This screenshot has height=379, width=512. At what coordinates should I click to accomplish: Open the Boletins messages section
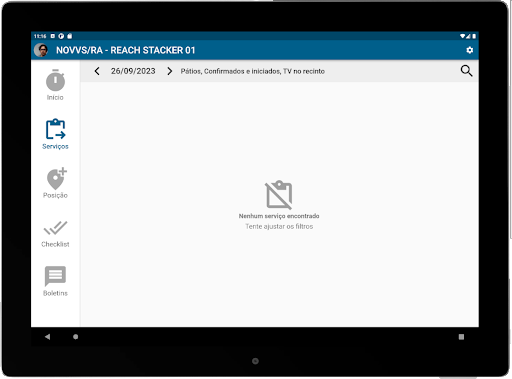(x=55, y=281)
